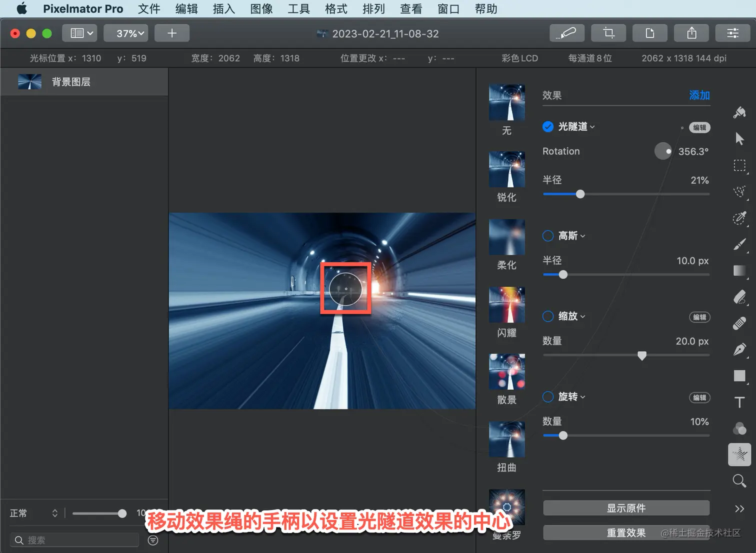Open the sidebar view options dropdown
The height and width of the screenshot is (553, 756).
[79, 33]
